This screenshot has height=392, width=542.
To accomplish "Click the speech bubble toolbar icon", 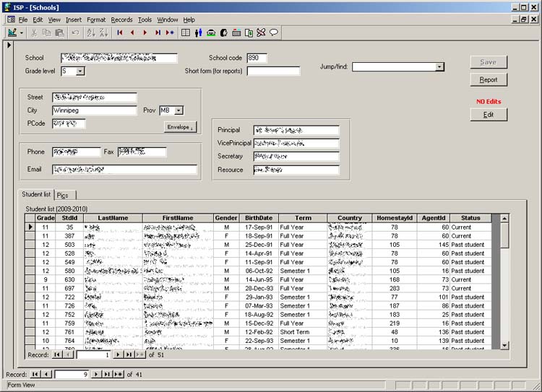I will coord(274,32).
